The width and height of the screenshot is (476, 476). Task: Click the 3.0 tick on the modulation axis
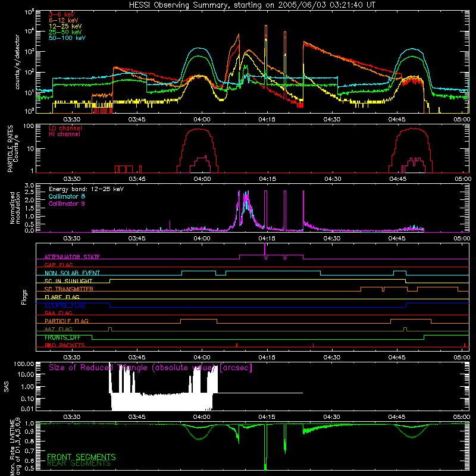[29, 186]
